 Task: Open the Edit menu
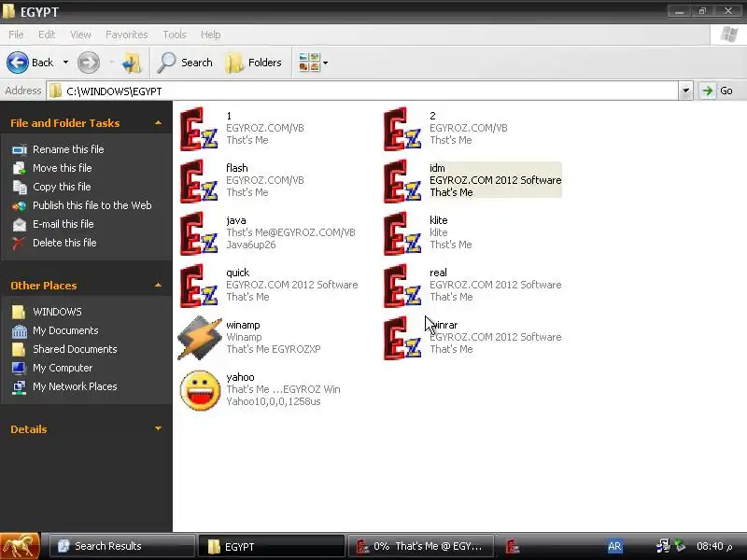click(x=47, y=35)
